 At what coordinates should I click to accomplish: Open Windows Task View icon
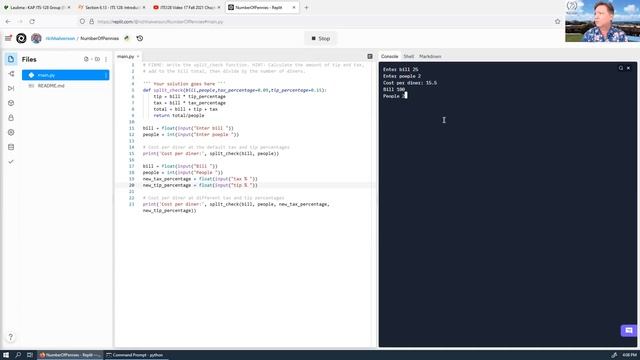tap(30, 355)
